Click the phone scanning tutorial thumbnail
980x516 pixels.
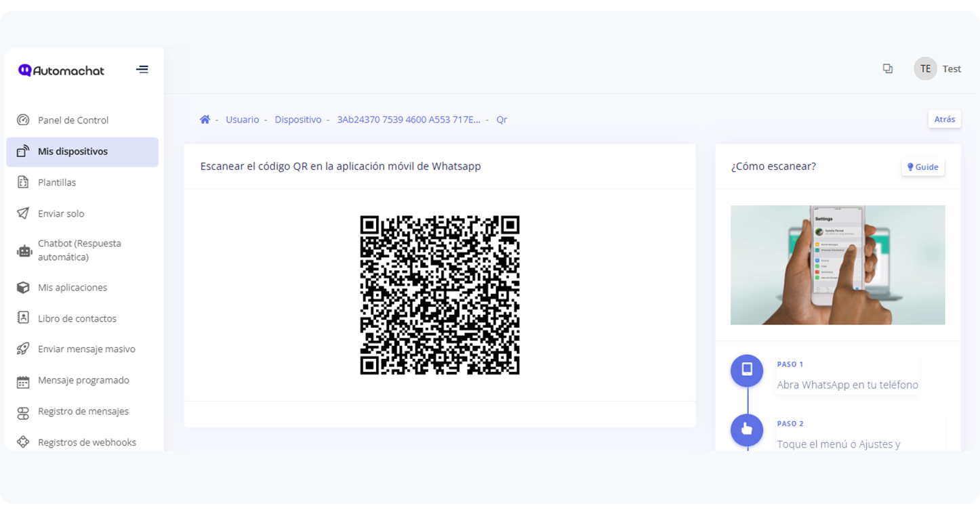coord(838,265)
